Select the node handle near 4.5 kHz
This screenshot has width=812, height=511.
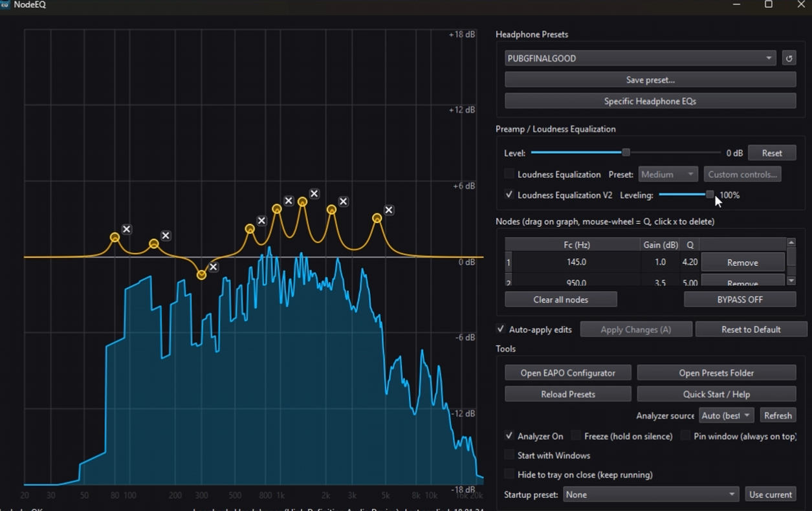coord(377,218)
